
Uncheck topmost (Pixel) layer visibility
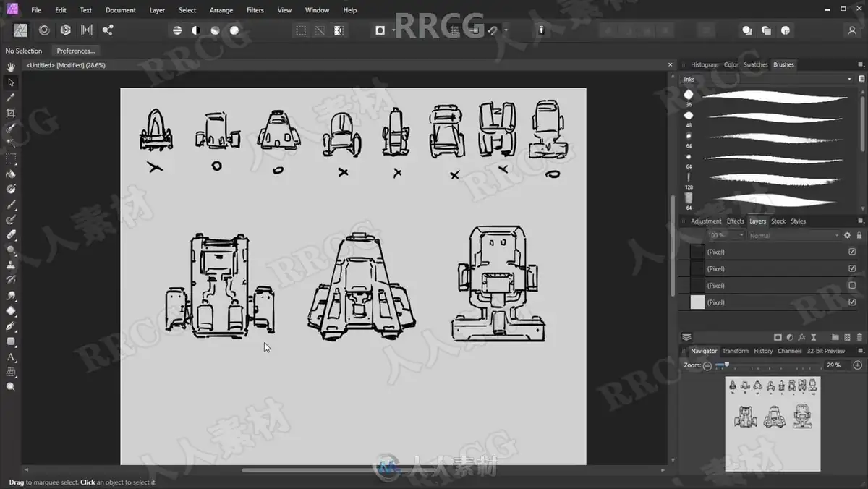[852, 252]
